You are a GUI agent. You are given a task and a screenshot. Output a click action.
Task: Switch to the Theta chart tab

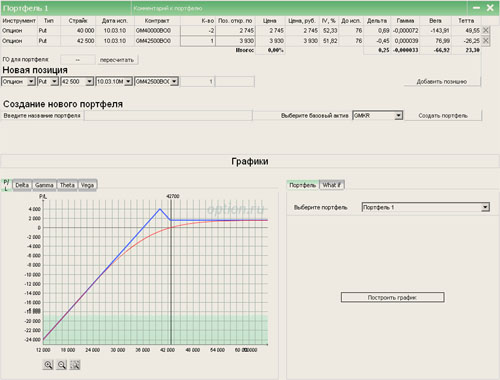67,185
